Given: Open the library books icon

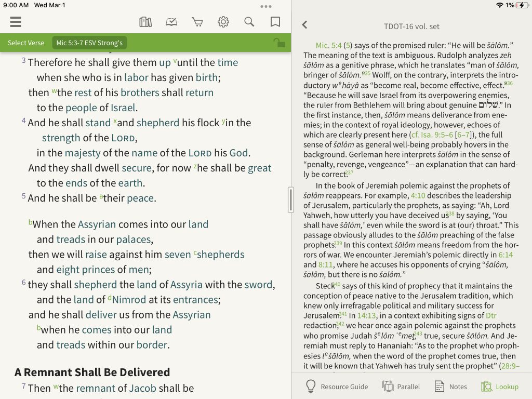Looking at the screenshot, I should (145, 22).
